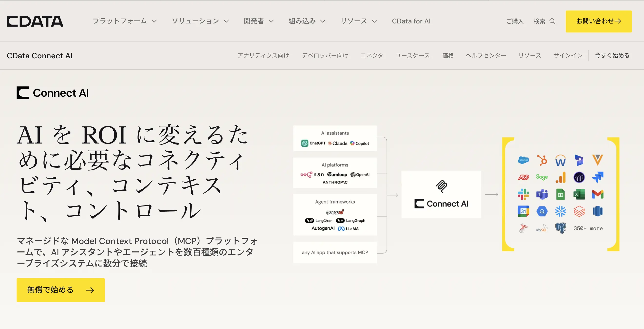Go to デベロッパー向け in sub-navigation

tap(325, 56)
